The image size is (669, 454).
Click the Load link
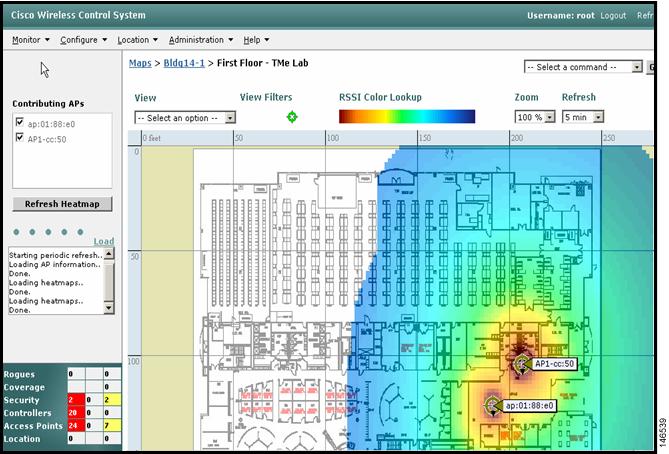tap(104, 241)
